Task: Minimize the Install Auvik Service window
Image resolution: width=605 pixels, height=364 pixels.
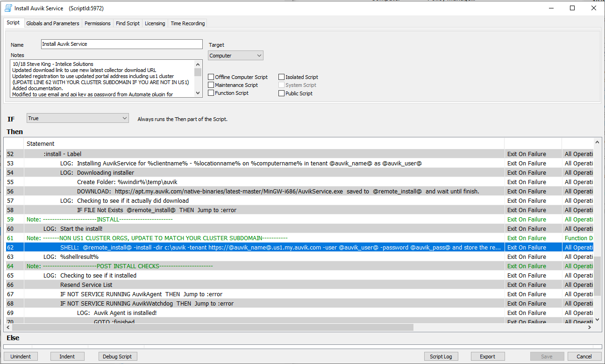Action: point(551,8)
